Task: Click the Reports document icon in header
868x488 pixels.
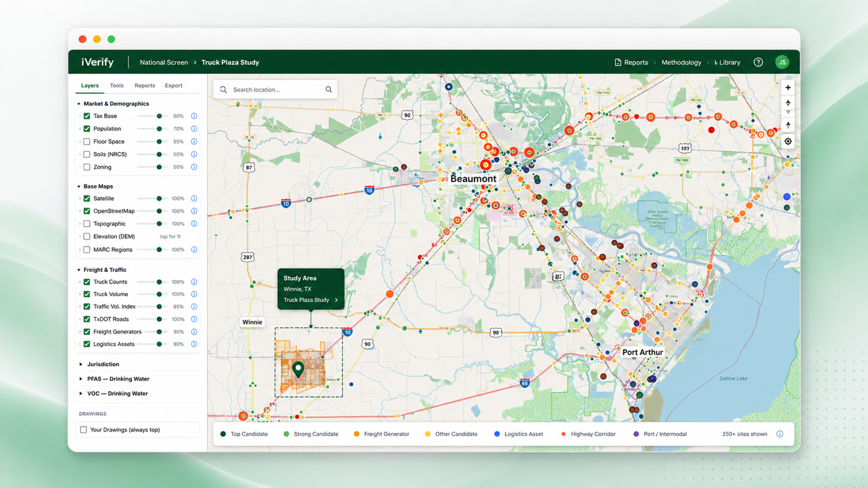Action: pyautogui.click(x=617, y=62)
